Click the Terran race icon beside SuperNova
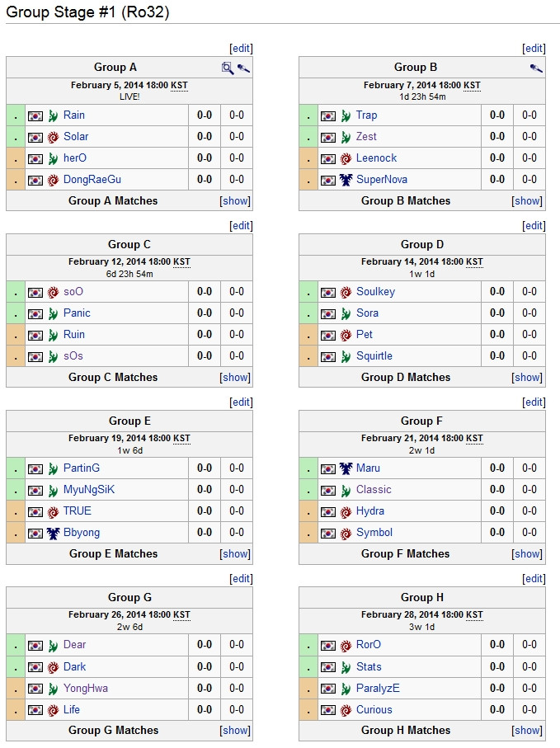The width and height of the screenshot is (560, 748). point(346,180)
